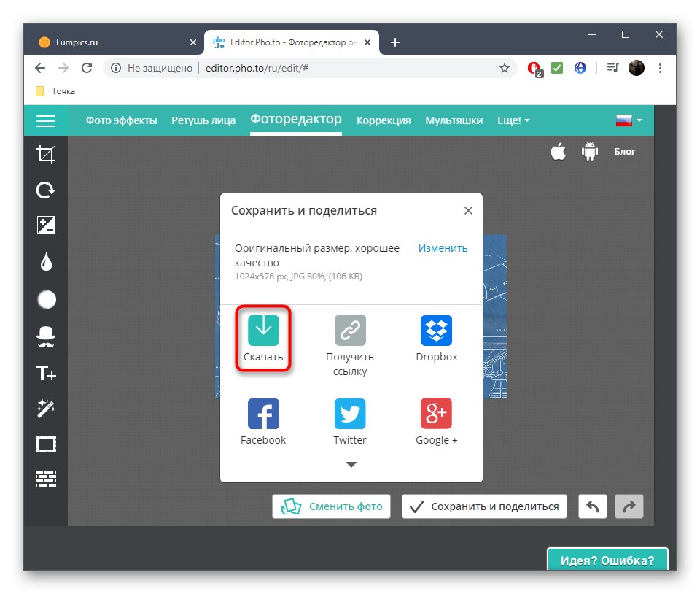This screenshot has width=700, height=594.
Task: Open the magic effects tool
Action: (x=45, y=408)
